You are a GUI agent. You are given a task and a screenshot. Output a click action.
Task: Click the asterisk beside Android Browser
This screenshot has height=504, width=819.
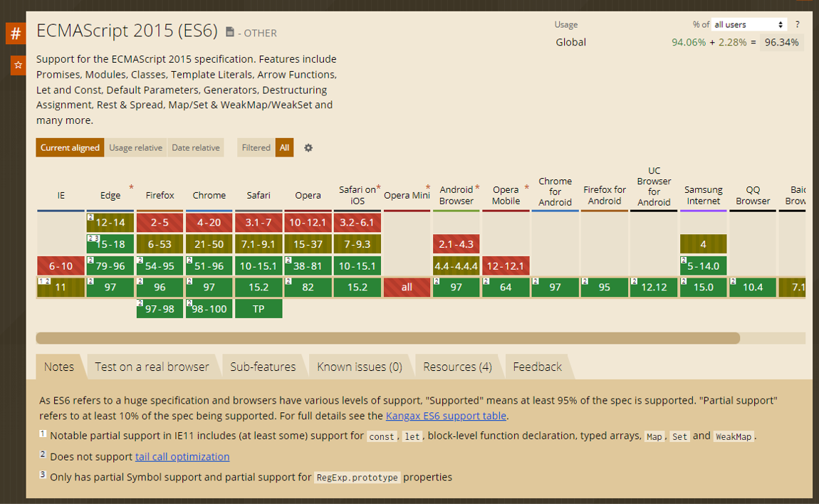[x=477, y=189]
